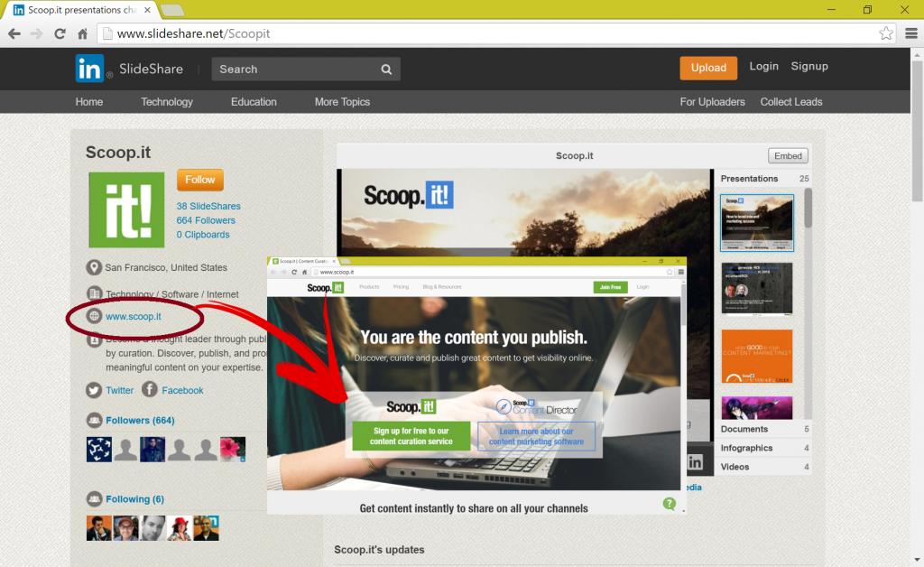The image size is (924, 567).
Task: Click Blog & Resources in inset site
Action: coord(442,287)
